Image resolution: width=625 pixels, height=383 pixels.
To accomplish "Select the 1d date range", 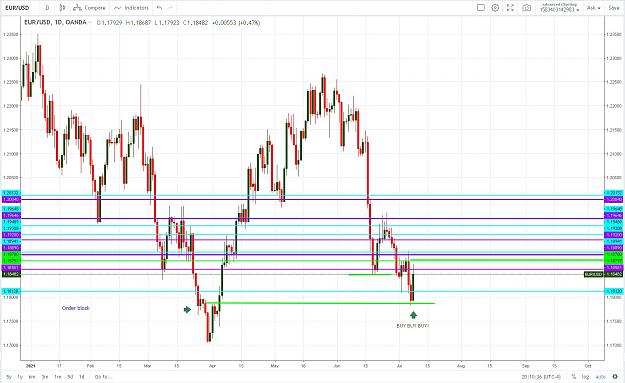I will click(x=82, y=377).
